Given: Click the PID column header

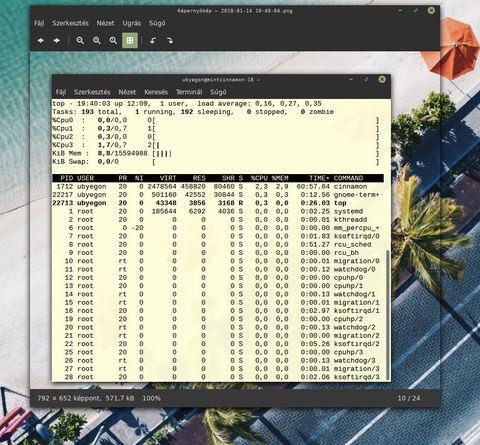Looking at the screenshot, I should point(67,178).
